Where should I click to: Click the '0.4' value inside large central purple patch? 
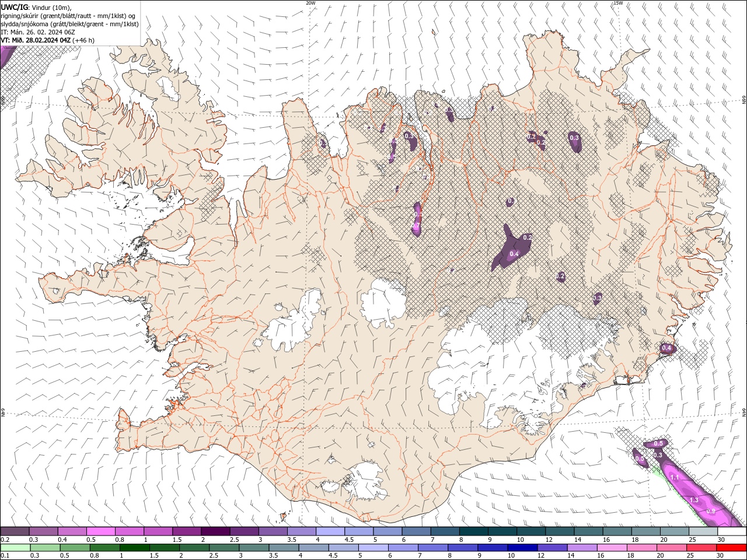[514, 254]
